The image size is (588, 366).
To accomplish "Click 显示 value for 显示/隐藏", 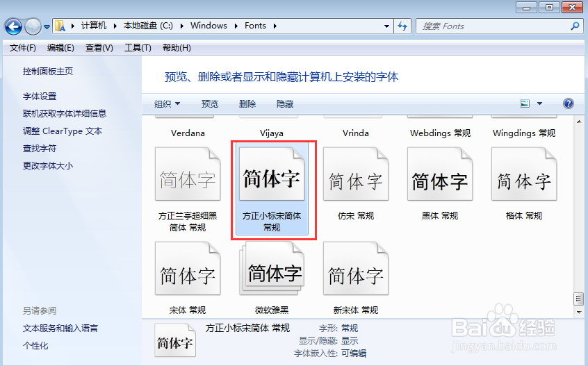I will [350, 341].
